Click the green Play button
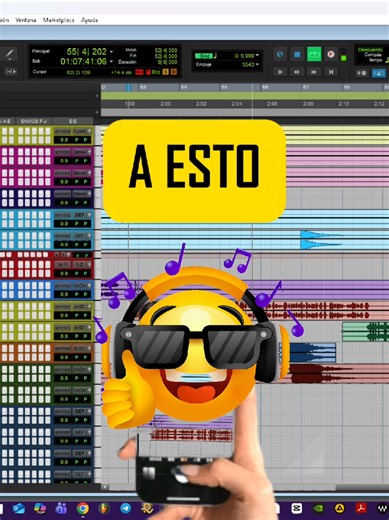This screenshot has height=520, width=389. [x=314, y=54]
